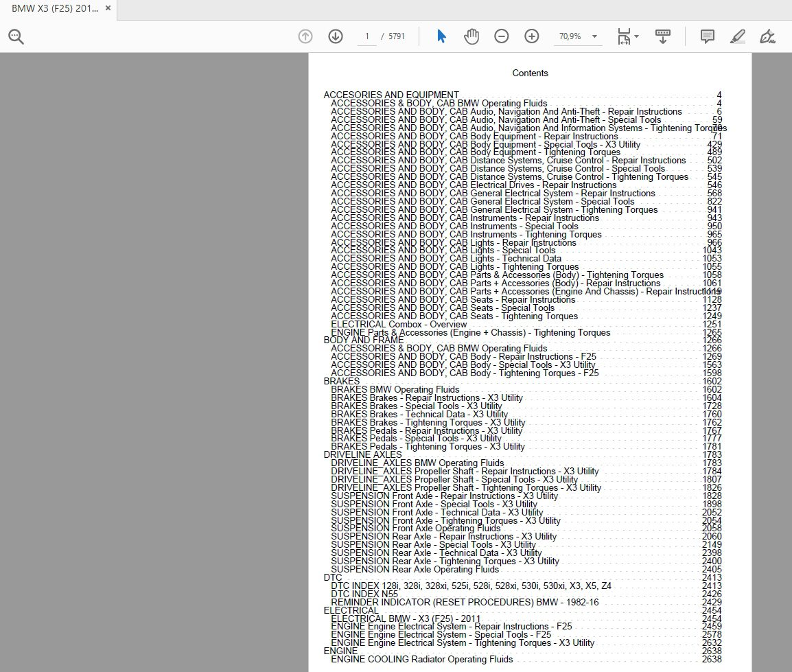Click DTC INDEX 128i, 328i entry
This screenshot has width=792, height=672.
[471, 586]
